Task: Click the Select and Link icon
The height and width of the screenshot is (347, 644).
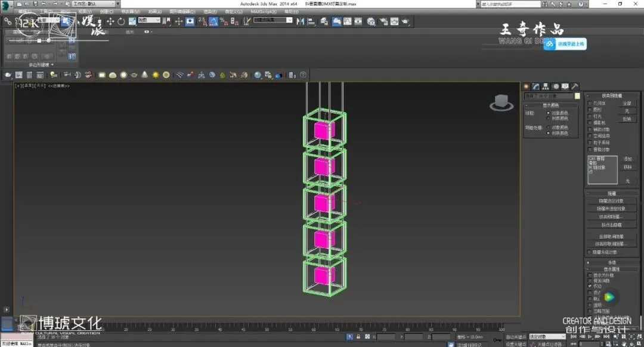Action: pos(8,21)
